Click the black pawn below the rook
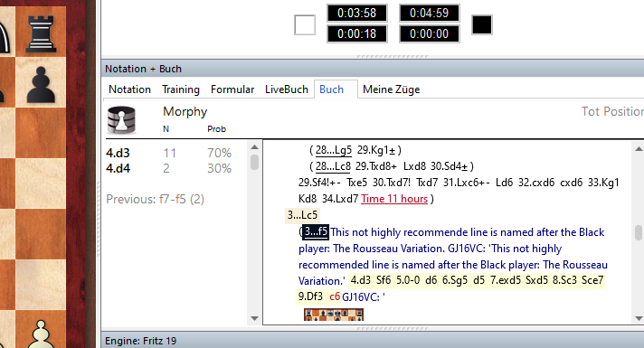Screen dimensions: 644x348 [41, 85]
